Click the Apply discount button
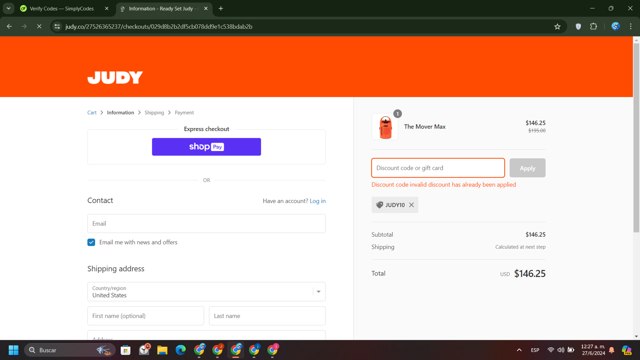The width and height of the screenshot is (640, 360). (x=527, y=168)
